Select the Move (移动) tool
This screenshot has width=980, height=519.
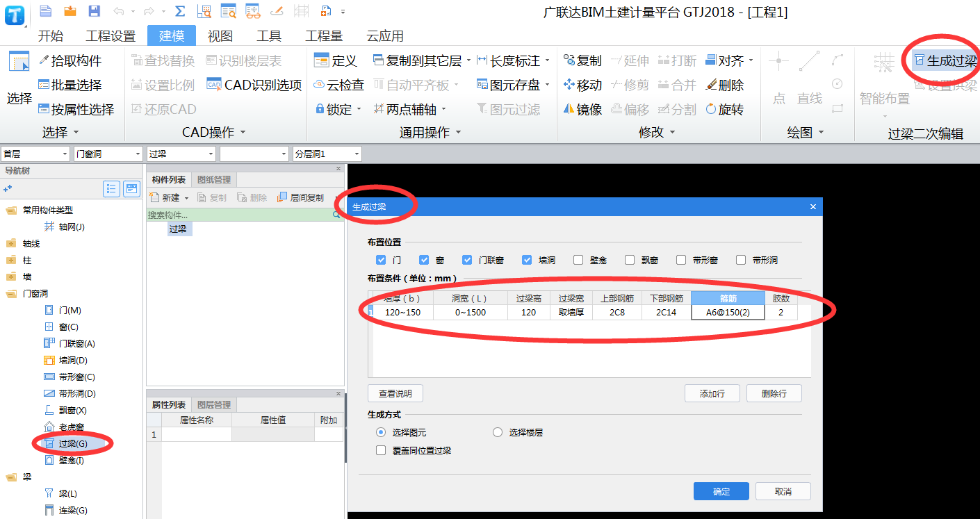(x=582, y=85)
